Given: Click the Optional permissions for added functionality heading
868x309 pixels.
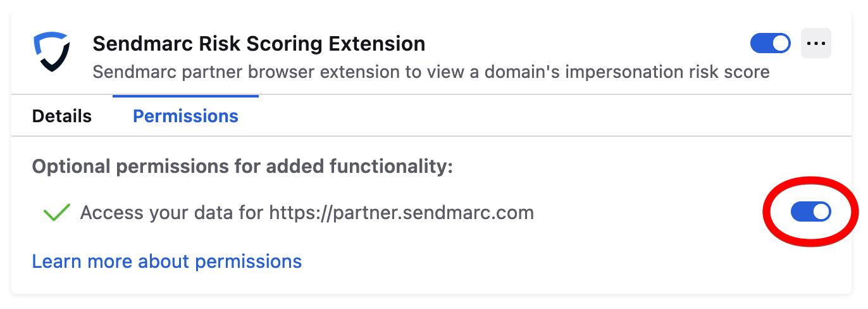Looking at the screenshot, I should pyautogui.click(x=243, y=167).
